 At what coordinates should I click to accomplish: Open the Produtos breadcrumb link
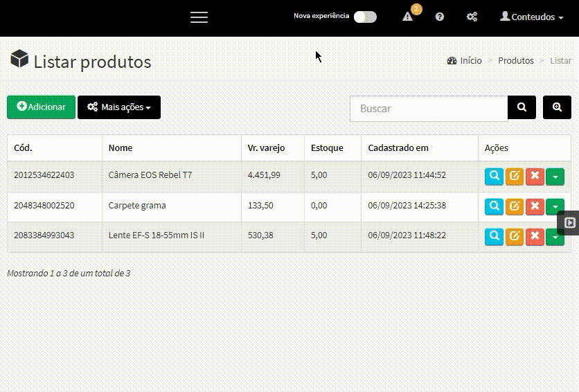(x=516, y=60)
